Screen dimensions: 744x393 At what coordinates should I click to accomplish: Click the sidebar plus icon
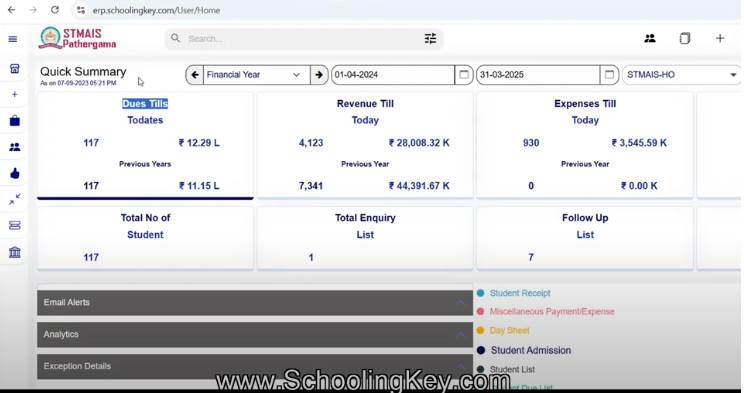(15, 94)
